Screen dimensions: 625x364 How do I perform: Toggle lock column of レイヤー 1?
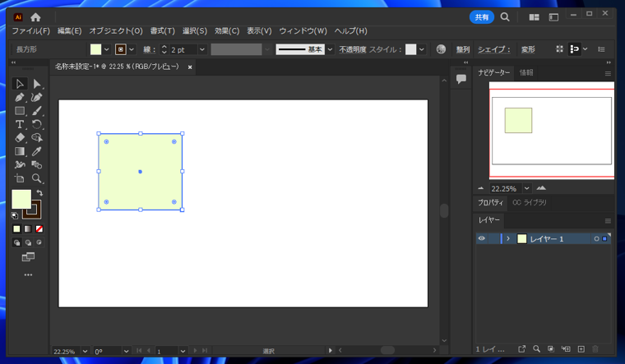[x=493, y=238]
